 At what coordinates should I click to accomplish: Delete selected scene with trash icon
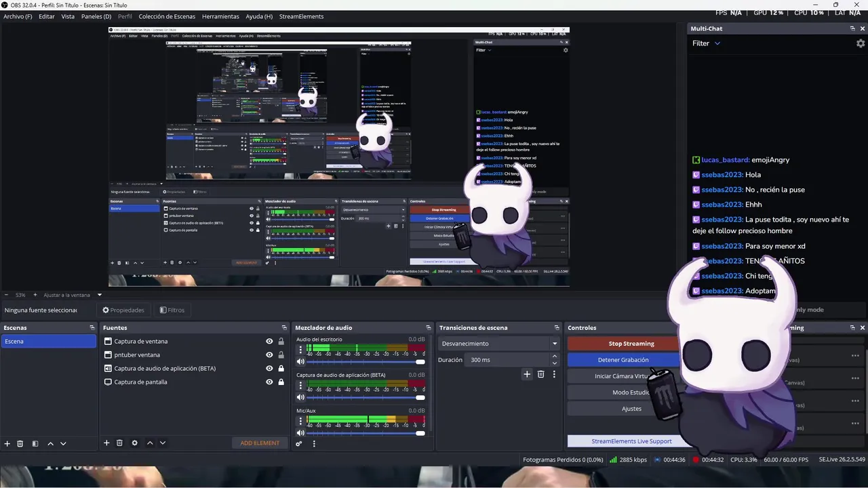click(20, 443)
